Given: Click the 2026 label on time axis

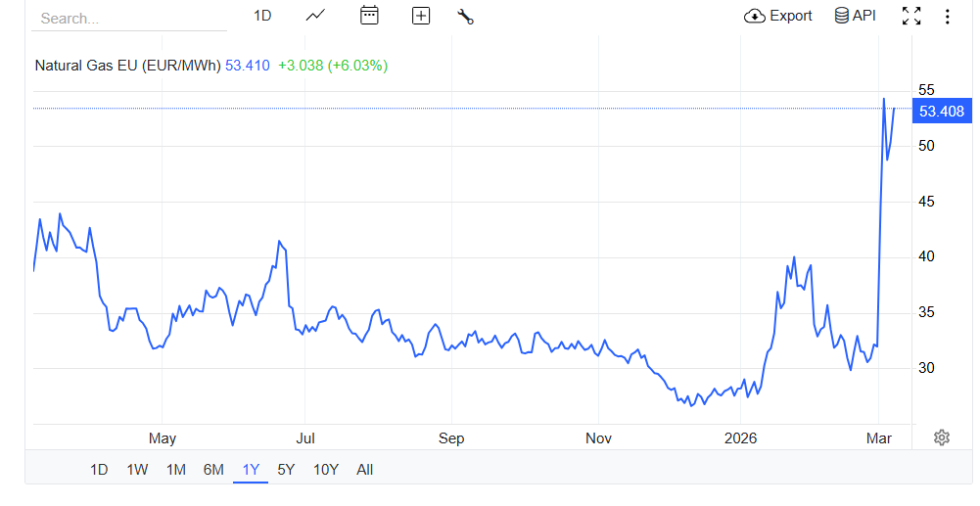Looking at the screenshot, I should [x=740, y=438].
